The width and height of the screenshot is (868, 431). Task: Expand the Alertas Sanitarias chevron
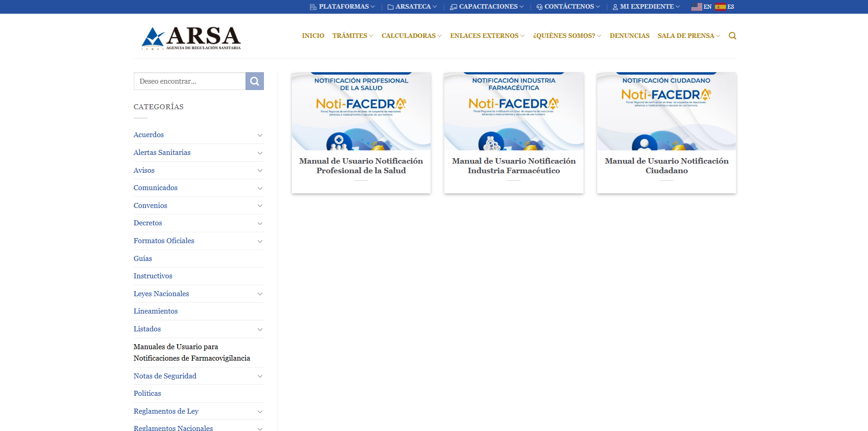tap(260, 153)
